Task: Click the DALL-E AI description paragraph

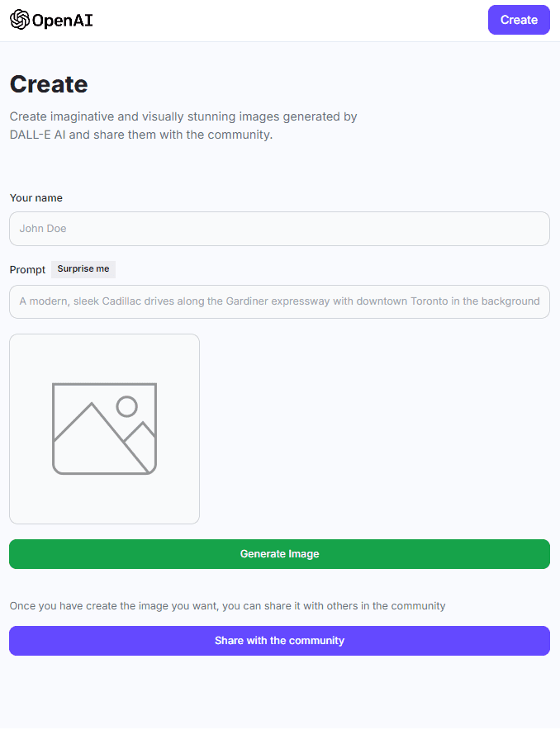Action: [x=183, y=126]
